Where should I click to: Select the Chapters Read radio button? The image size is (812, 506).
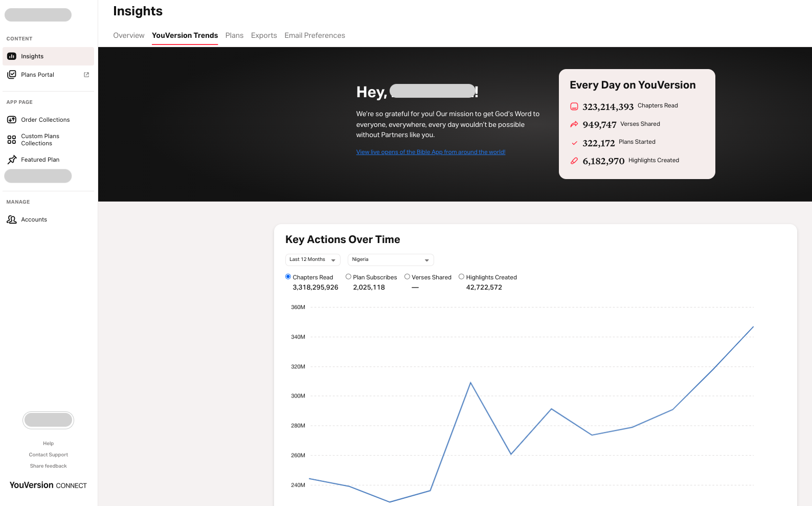tap(288, 277)
